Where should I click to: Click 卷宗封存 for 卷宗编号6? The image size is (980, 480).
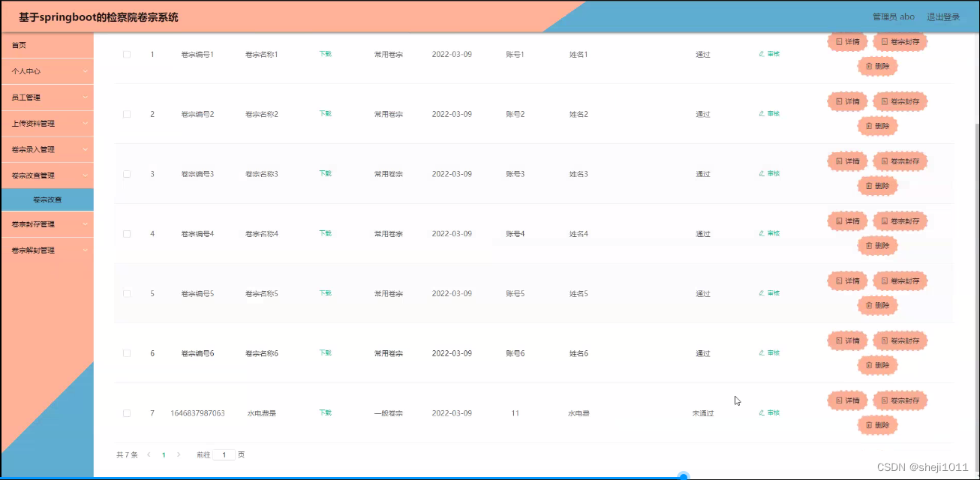pyautogui.click(x=899, y=340)
